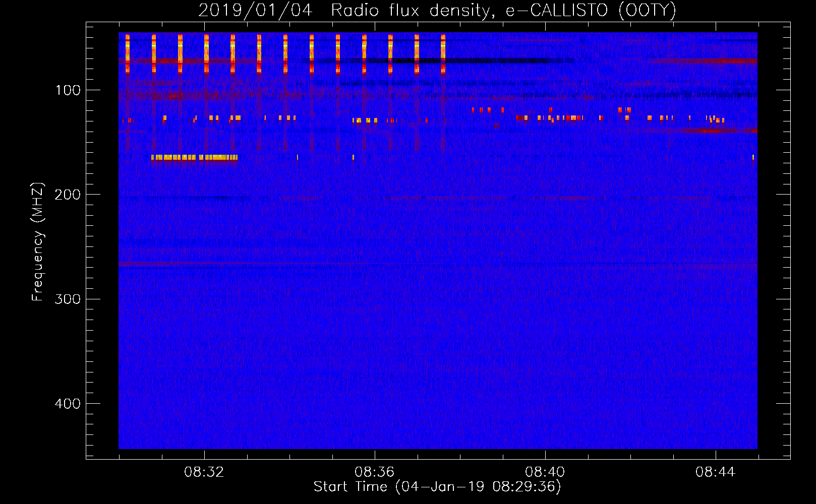816x504 pixels.
Task: Click the 200 frequency tick label
Action: [68, 195]
